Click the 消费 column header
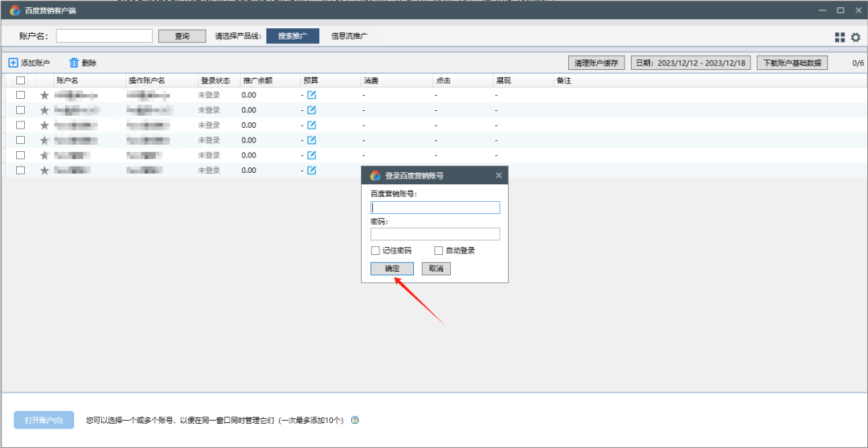This screenshot has width=868, height=448. (x=397, y=80)
